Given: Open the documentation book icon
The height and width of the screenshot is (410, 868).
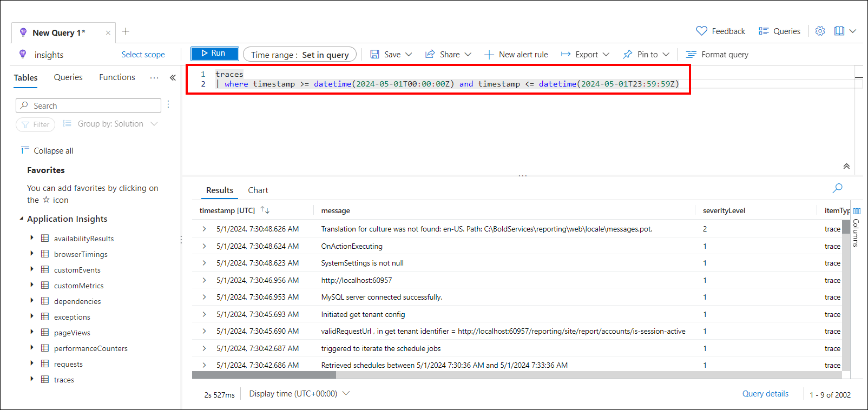Looking at the screenshot, I should pos(839,31).
